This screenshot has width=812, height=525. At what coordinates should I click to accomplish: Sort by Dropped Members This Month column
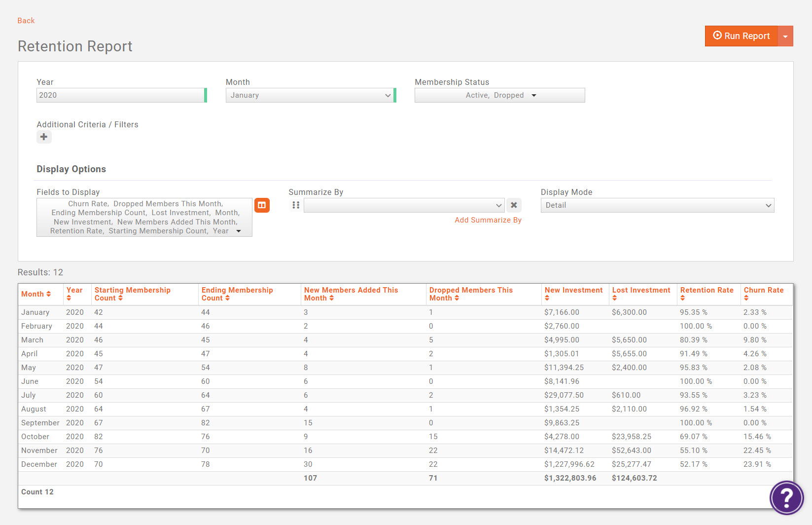[x=457, y=298]
